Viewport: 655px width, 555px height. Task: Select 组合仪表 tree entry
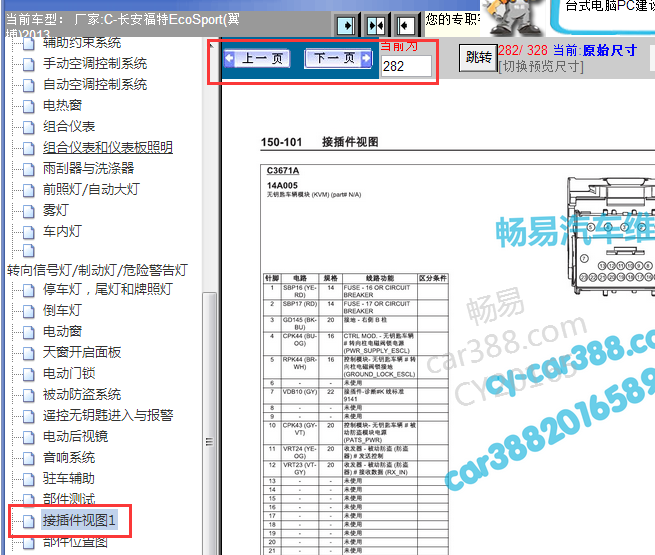coord(69,126)
